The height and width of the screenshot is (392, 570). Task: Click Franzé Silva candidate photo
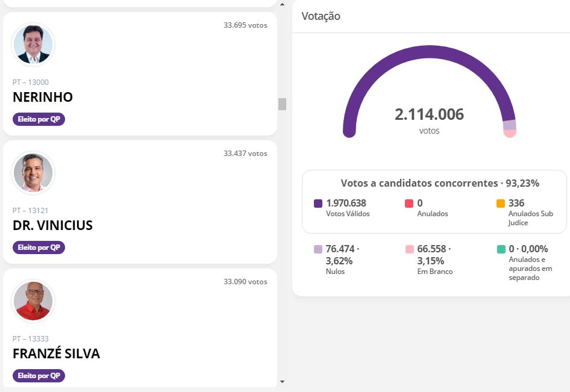coord(33,301)
